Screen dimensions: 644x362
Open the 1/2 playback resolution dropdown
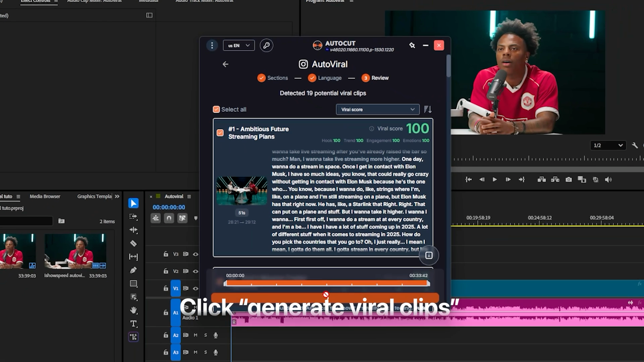tap(608, 145)
